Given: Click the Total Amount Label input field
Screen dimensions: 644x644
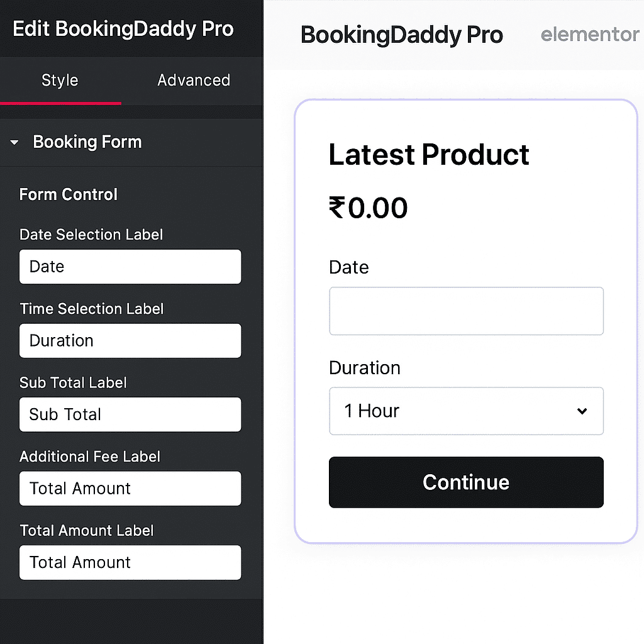Looking at the screenshot, I should click(130, 562).
